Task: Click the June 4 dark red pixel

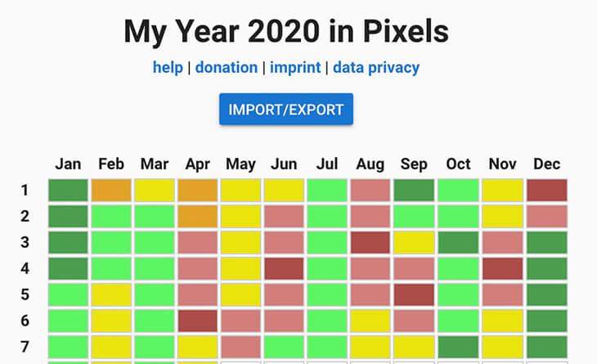Action: point(284,269)
